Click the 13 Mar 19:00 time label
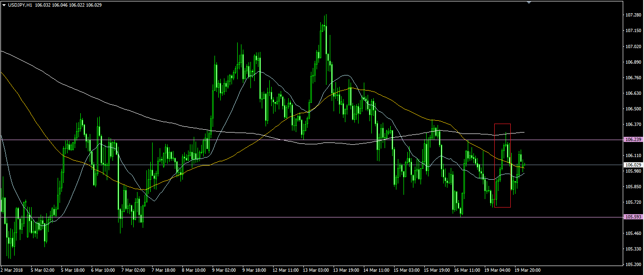Screen dimensions: 644x275 [346, 270]
